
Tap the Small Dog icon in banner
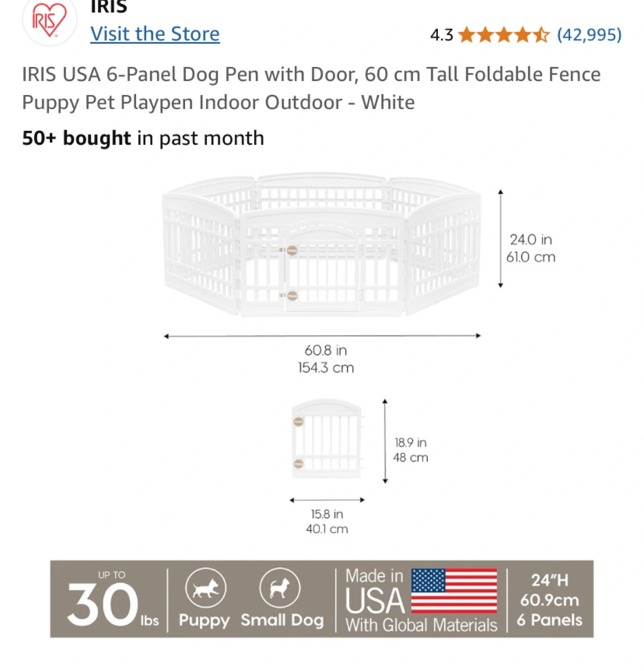tap(280, 588)
